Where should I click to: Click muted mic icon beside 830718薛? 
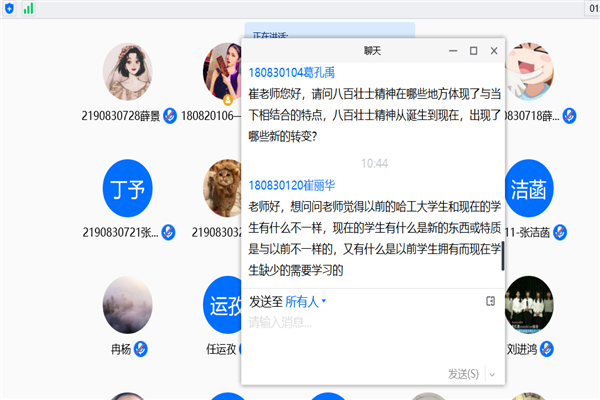569,116
